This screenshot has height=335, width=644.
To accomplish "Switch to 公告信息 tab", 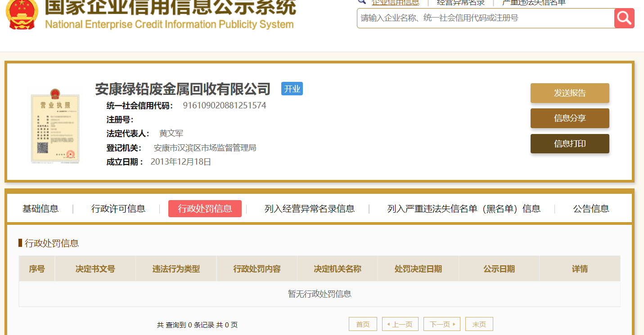I will click(x=591, y=209).
